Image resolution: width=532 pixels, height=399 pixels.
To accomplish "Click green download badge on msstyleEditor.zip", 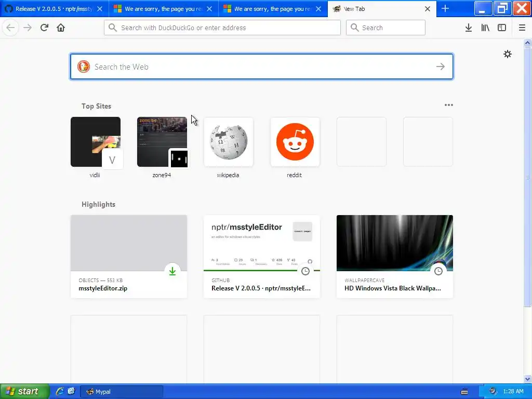I will (172, 271).
